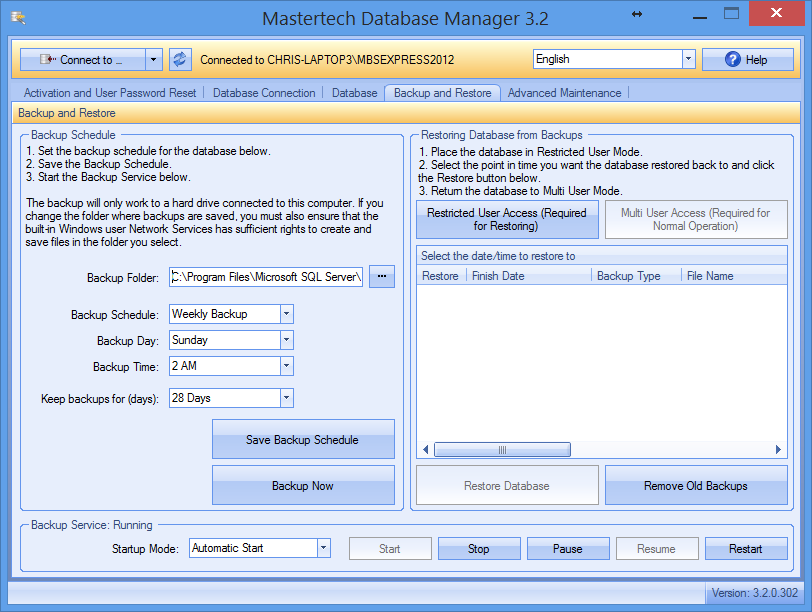The image size is (812, 612).
Task: Click the Resume service button
Action: click(657, 549)
